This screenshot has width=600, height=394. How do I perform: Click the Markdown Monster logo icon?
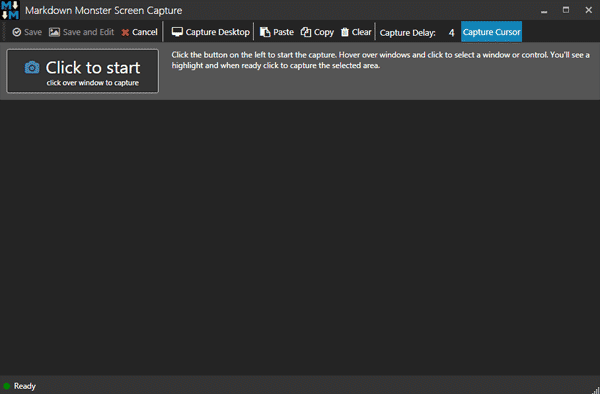(10, 10)
